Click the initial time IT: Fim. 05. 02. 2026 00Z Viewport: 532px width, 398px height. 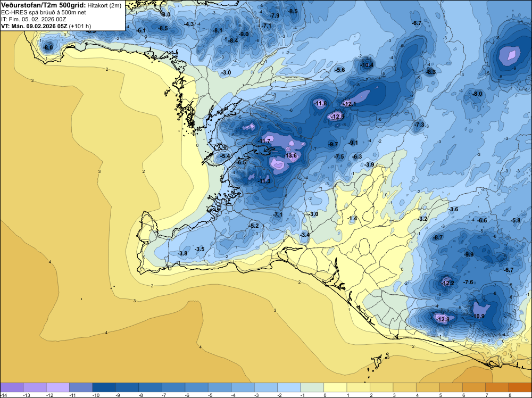coord(32,19)
